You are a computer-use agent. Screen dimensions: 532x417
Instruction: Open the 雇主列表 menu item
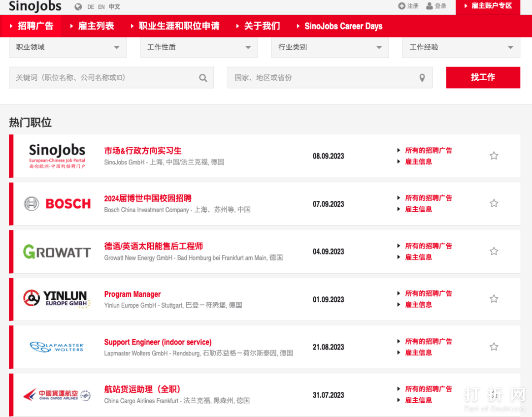coord(96,26)
